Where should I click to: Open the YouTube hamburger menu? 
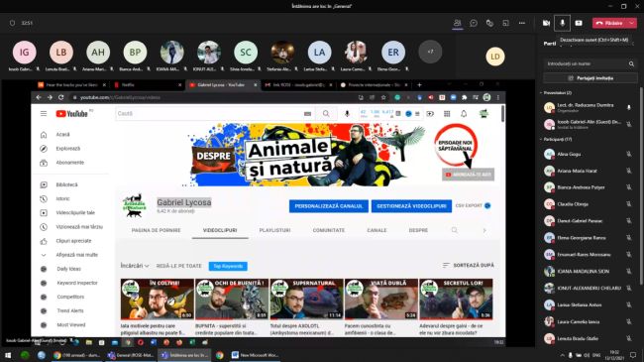tap(44, 113)
